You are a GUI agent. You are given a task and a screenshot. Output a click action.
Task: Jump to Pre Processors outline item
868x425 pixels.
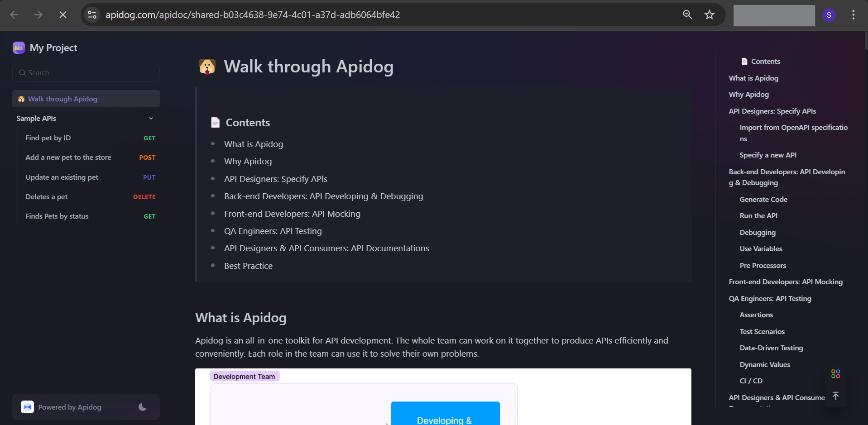(x=763, y=265)
